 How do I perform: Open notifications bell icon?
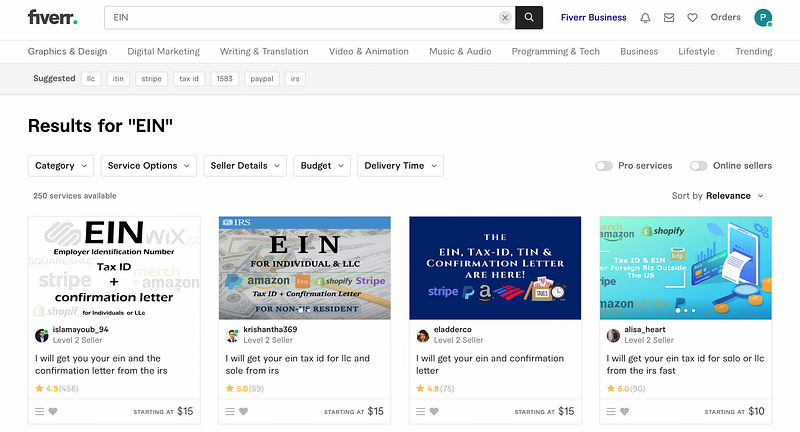[645, 18]
